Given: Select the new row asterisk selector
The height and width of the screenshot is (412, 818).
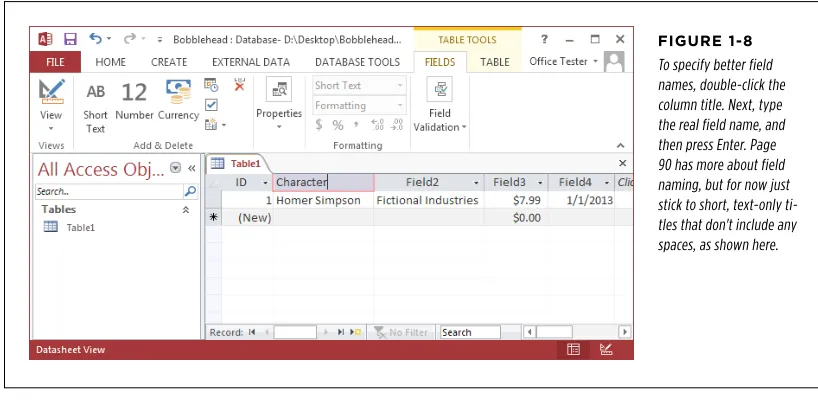Looking at the screenshot, I should (213, 217).
